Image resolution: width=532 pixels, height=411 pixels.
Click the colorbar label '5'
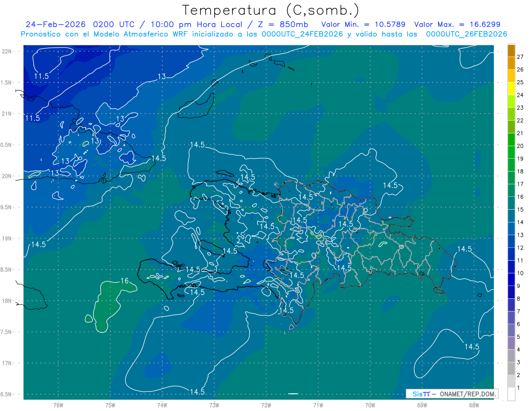tap(519, 337)
